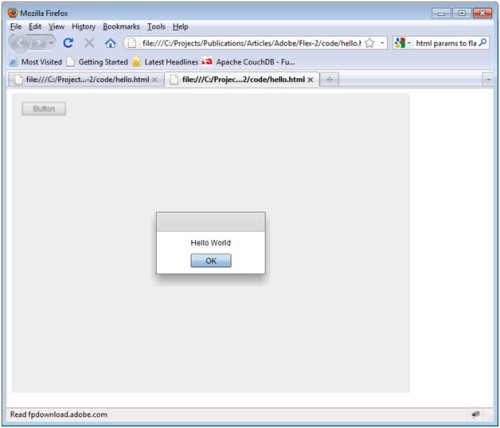Expand the recent pages history dropdown arrow
The width and height of the screenshot is (500, 428).
(x=51, y=43)
